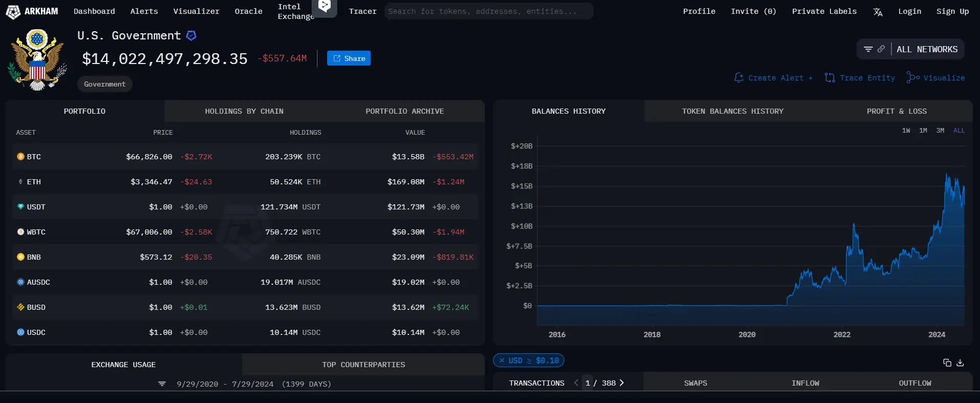Viewport: 980px width, 403px height.
Task: Click the BNB coin icon
Action: (20, 257)
